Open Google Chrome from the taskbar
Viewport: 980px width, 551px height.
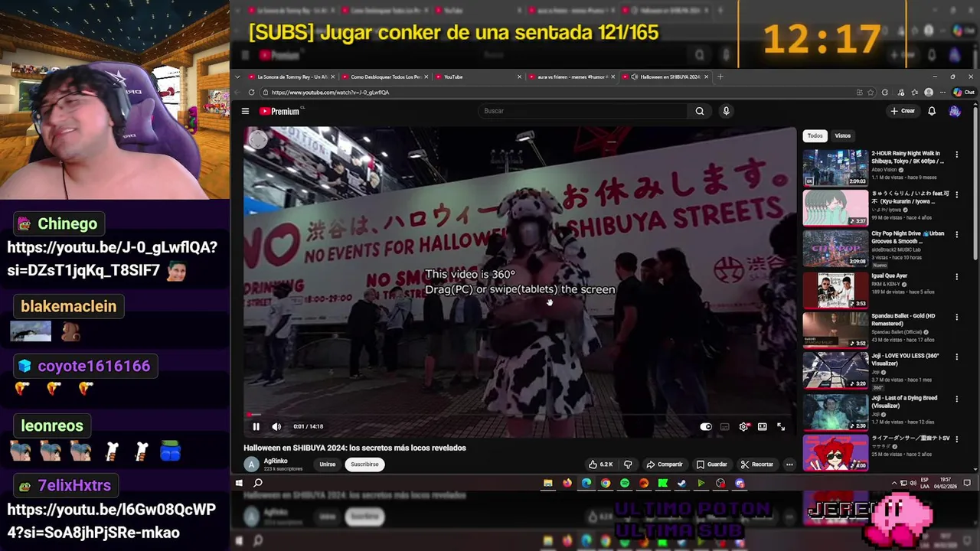(606, 483)
